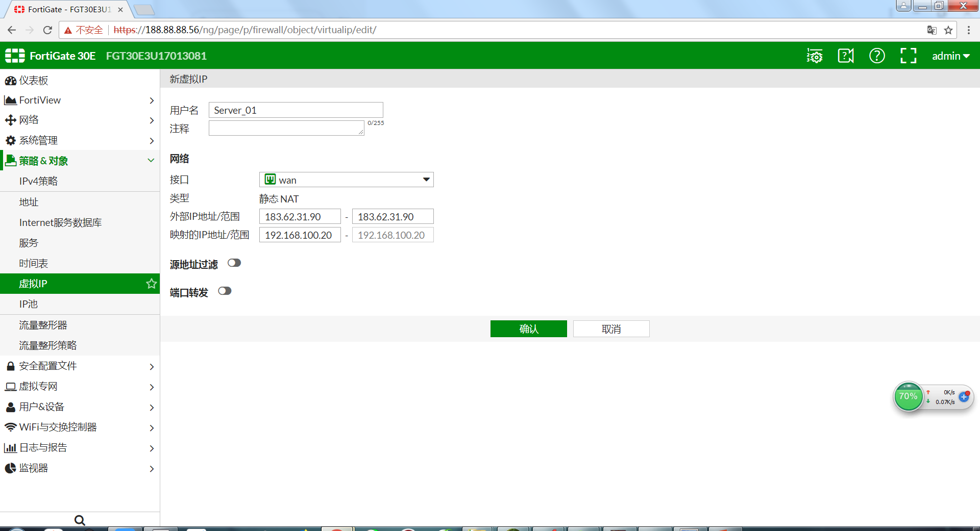Expand the 日志与报告 chevron
Viewport: 980px width, 531px height.
coord(152,448)
